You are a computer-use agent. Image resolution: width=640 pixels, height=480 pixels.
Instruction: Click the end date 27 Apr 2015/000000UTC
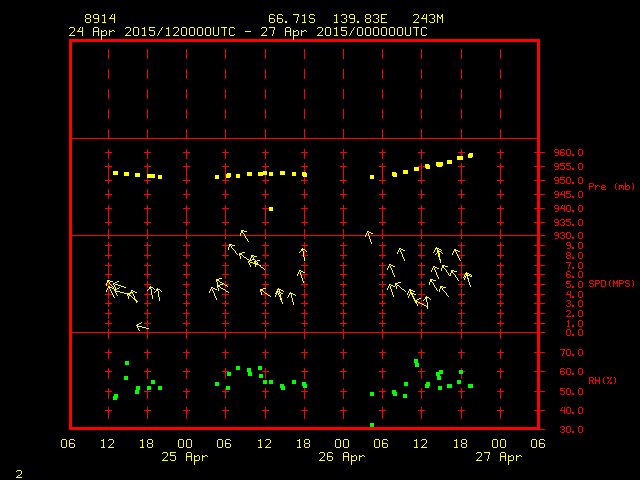344,32
